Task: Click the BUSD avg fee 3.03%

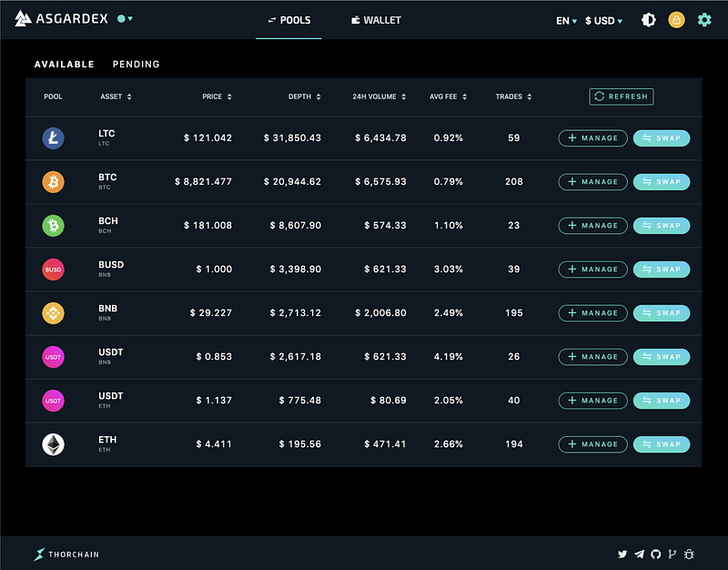Action: pos(448,270)
